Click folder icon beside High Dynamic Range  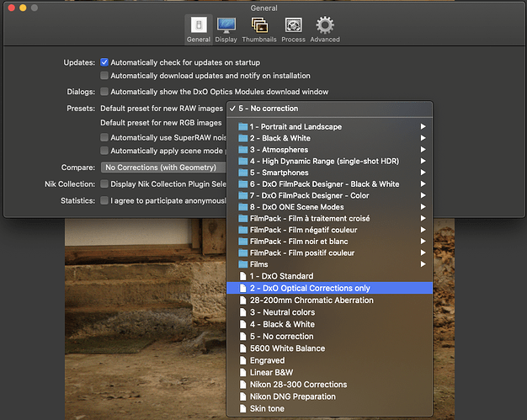point(242,161)
